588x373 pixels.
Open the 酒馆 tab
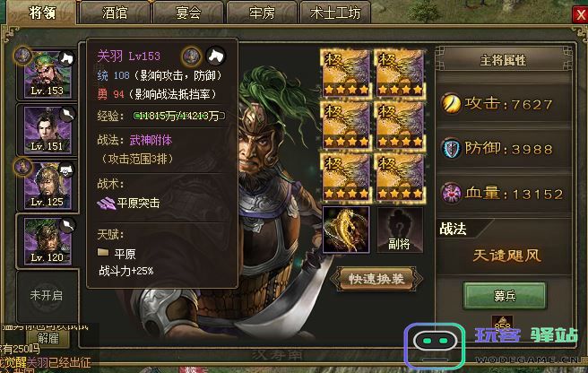point(115,13)
